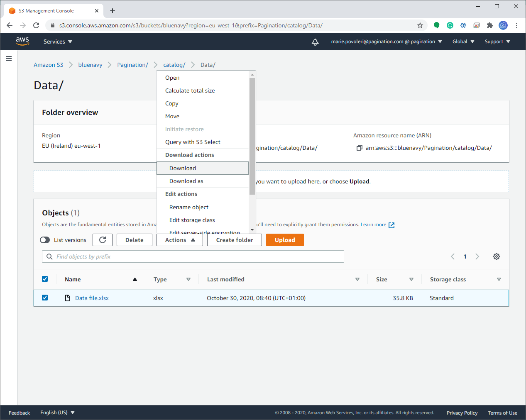
Task: Click the Actions menu scrollbar thumb
Action: click(252, 136)
